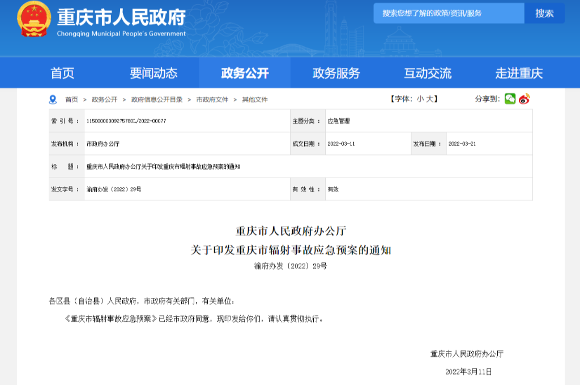Screen dimensions: 580x385
Task: Click the 搜索 search button
Action: click(544, 13)
